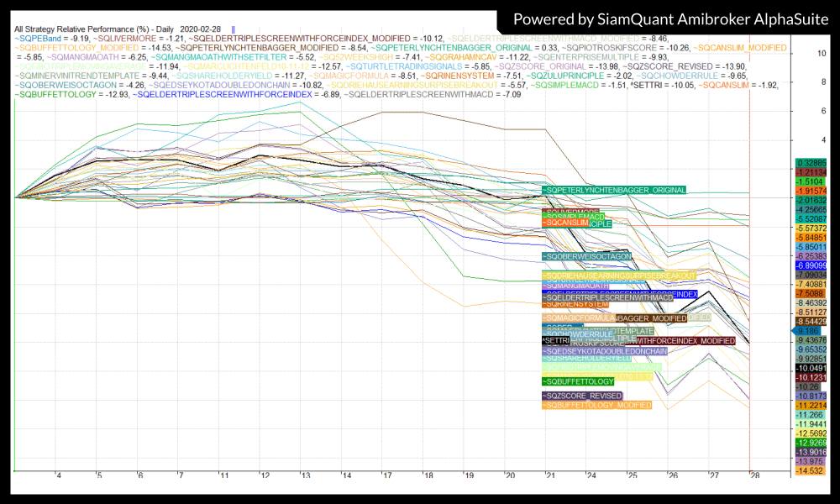The width and height of the screenshot is (840, 504).
Task: Click the small purple marker after the date
Action: [x=234, y=29]
